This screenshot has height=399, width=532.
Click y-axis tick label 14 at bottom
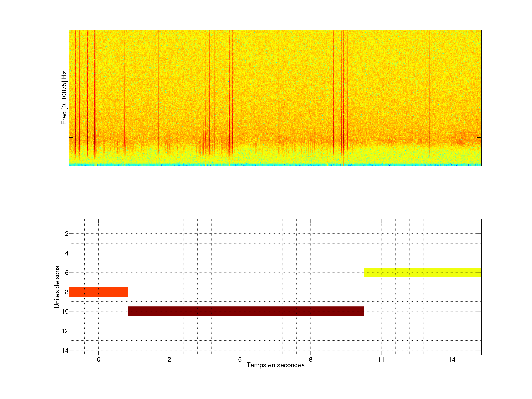(x=65, y=350)
